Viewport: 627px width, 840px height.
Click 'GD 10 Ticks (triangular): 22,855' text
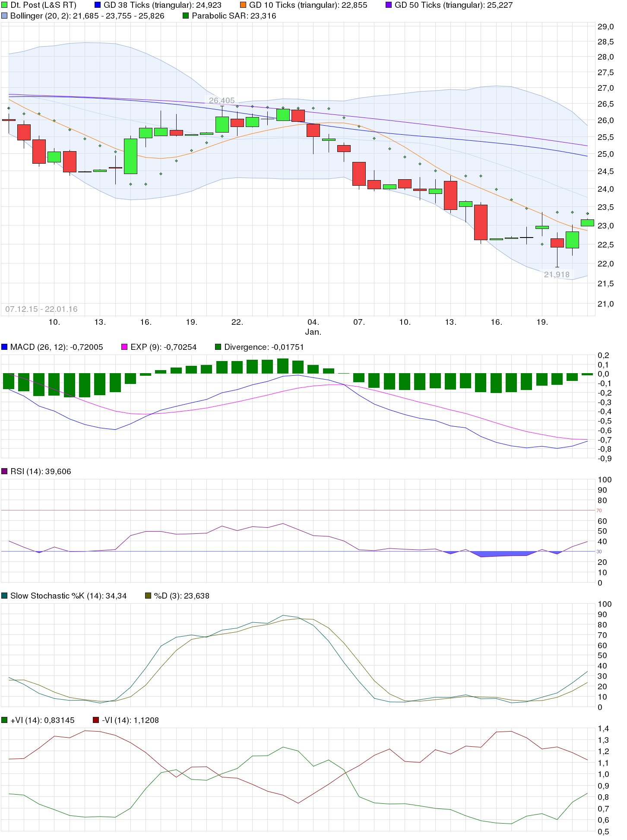click(308, 5)
